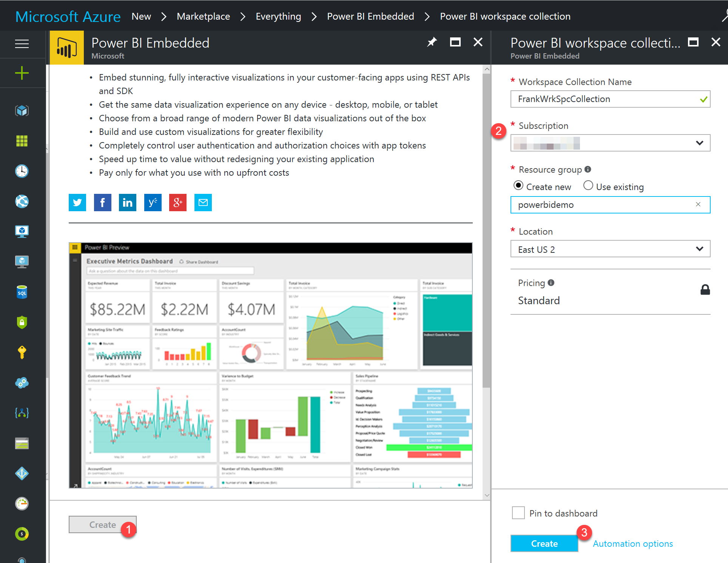
Task: Go to Power BI Embedded breadcrumb
Action: point(370,16)
